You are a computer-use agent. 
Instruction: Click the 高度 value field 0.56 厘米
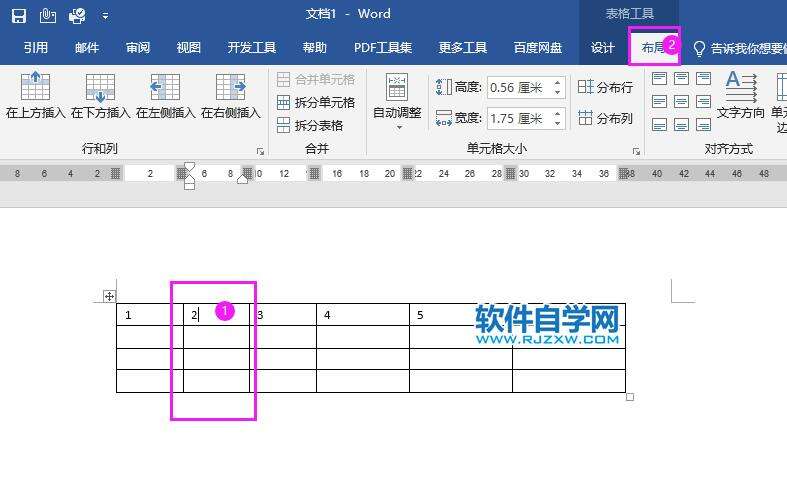coord(519,88)
